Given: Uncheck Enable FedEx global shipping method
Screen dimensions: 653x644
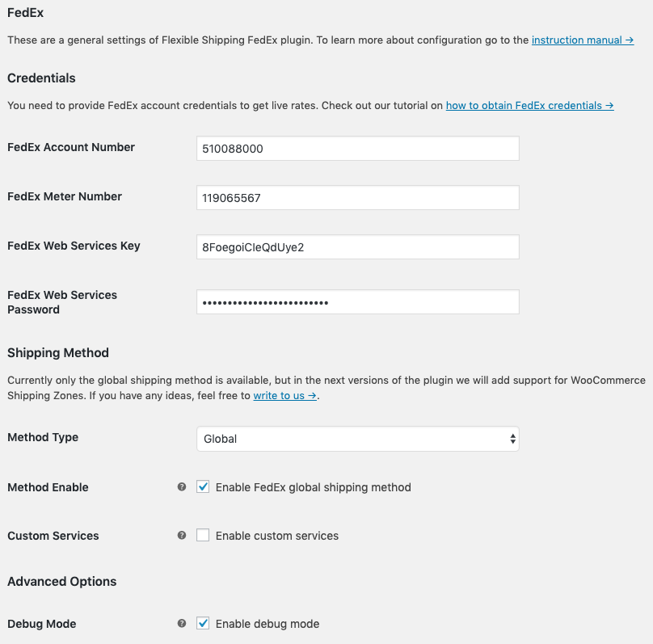Looking at the screenshot, I should tap(203, 487).
